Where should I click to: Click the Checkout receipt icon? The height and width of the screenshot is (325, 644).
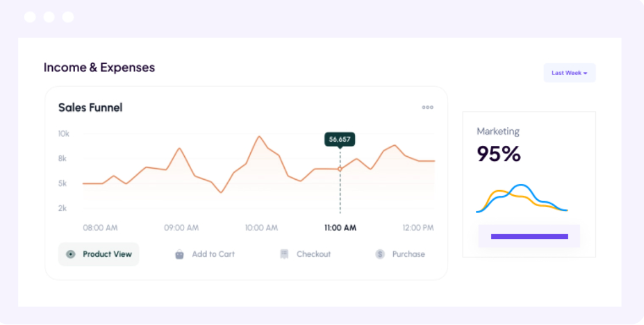point(284,254)
